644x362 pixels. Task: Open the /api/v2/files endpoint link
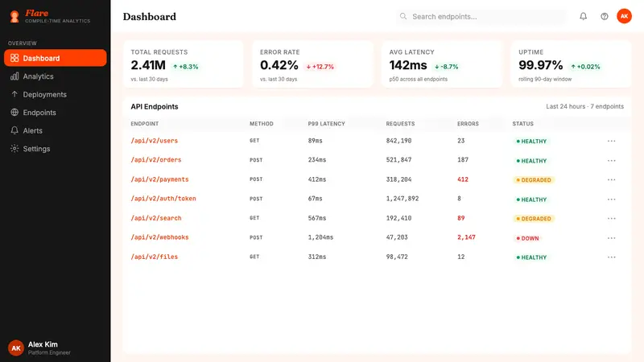coord(155,257)
